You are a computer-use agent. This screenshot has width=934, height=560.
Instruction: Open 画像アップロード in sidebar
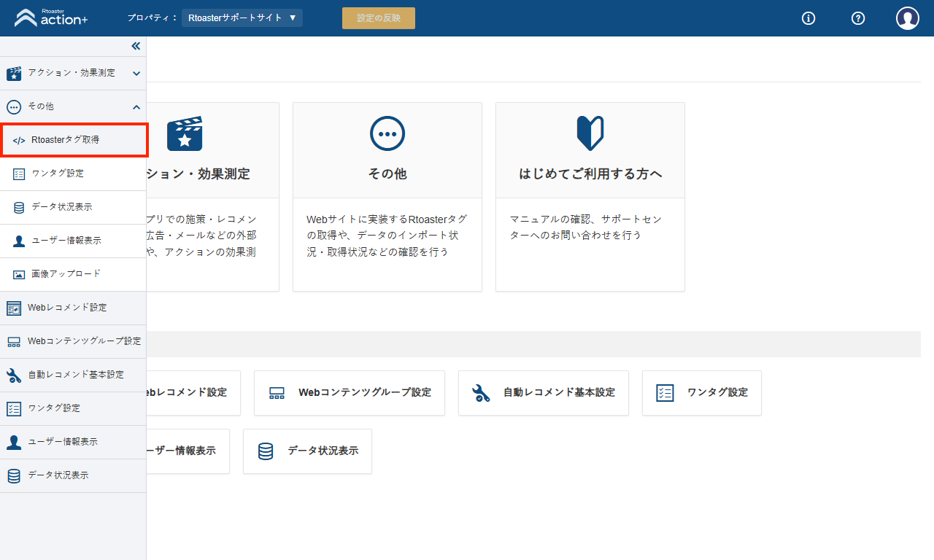[73, 274]
